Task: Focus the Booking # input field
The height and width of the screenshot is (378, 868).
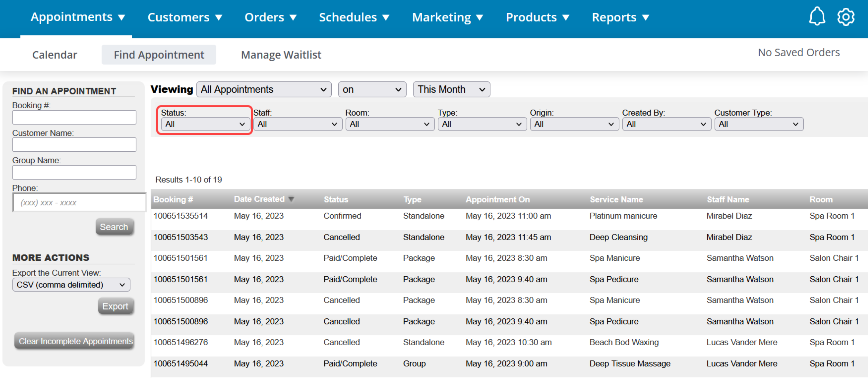Action: click(x=74, y=118)
